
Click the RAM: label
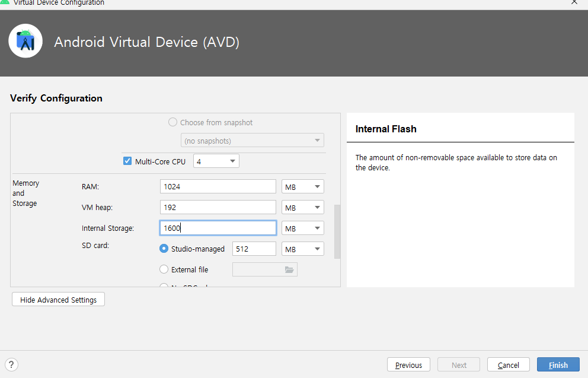pos(90,186)
